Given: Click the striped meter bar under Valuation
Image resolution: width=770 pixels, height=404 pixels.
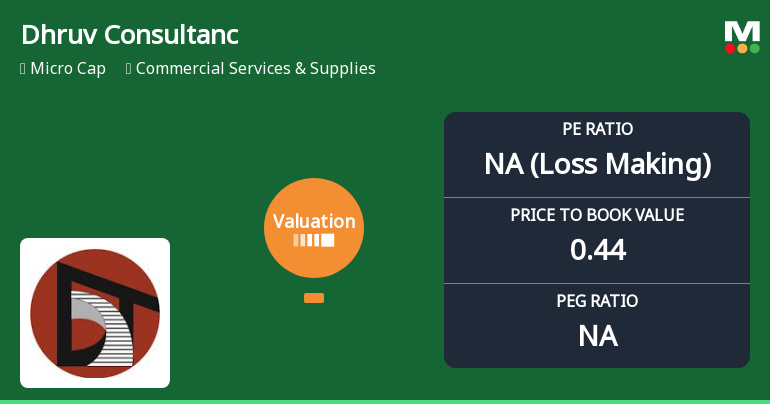Looking at the screenshot, I should (314, 240).
